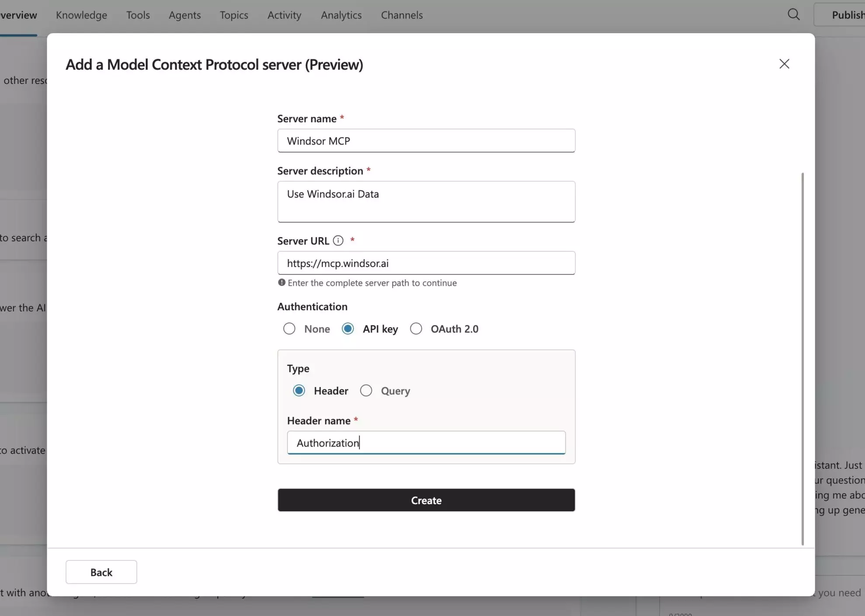Open the Tools tab
Image resolution: width=865 pixels, height=616 pixels.
(138, 14)
